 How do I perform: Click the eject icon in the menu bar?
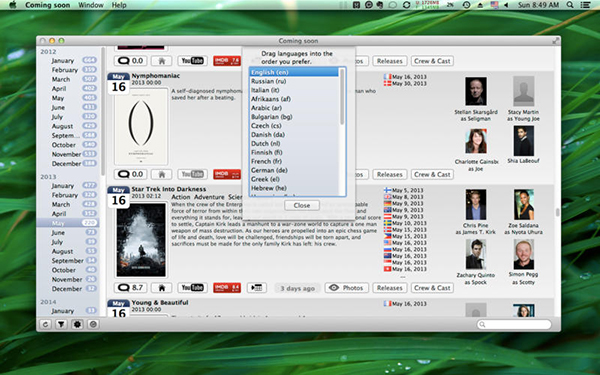(480, 5)
